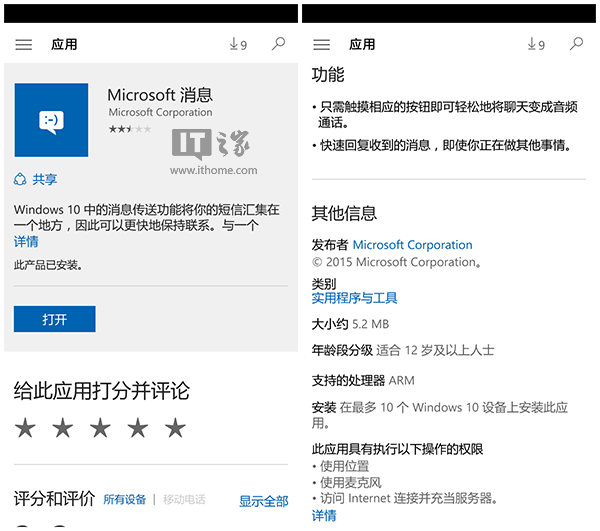
Task: Select 所有设备 rating filter
Action: [124, 499]
